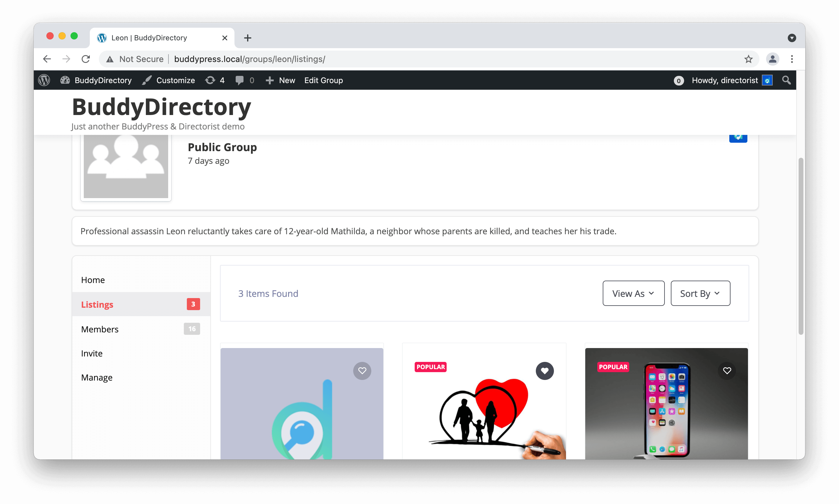Open the Sort By dropdown
The image size is (839, 504).
tap(700, 293)
